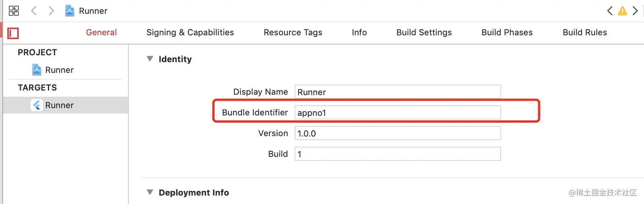Click the Display Name field

(x=398, y=92)
